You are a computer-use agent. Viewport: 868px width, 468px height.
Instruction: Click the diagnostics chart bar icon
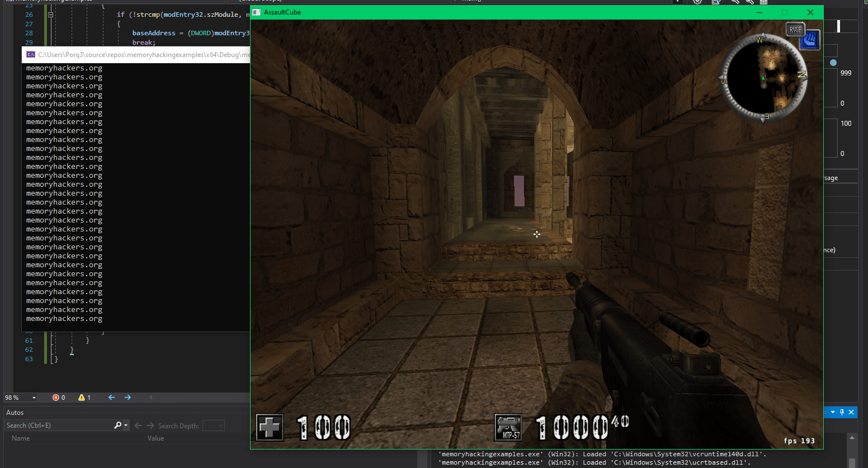pos(763,2)
